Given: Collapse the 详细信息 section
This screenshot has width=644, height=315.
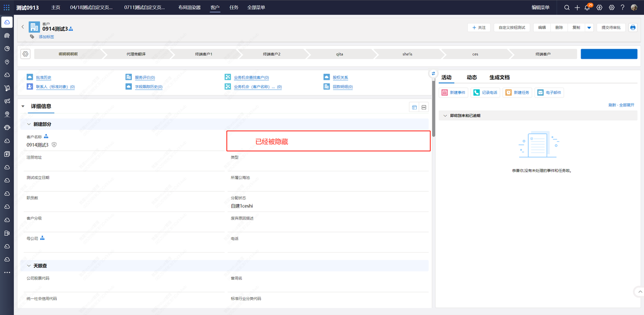Looking at the screenshot, I should [23, 107].
